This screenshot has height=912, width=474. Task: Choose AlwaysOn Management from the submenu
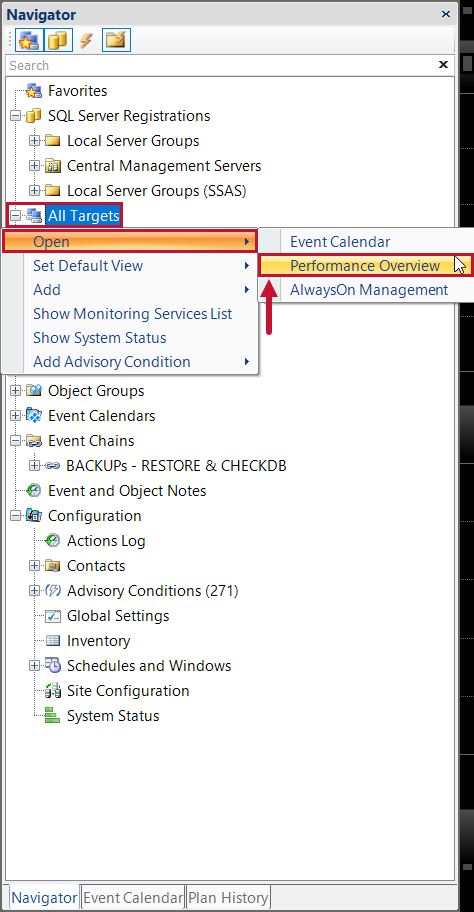click(366, 290)
